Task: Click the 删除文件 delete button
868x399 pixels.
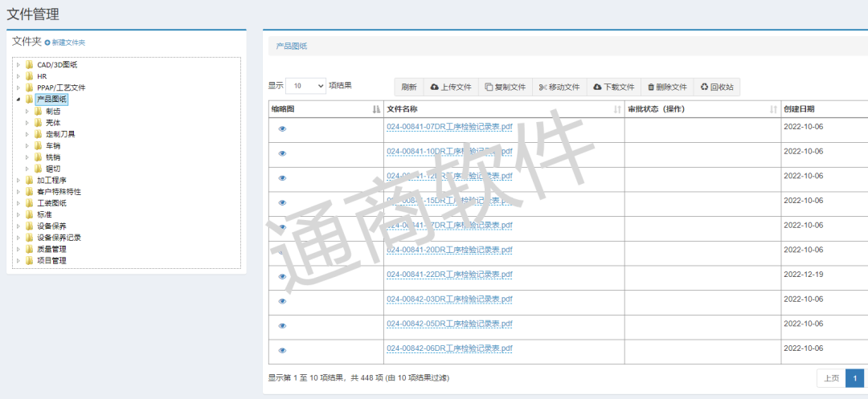Action: pos(667,87)
